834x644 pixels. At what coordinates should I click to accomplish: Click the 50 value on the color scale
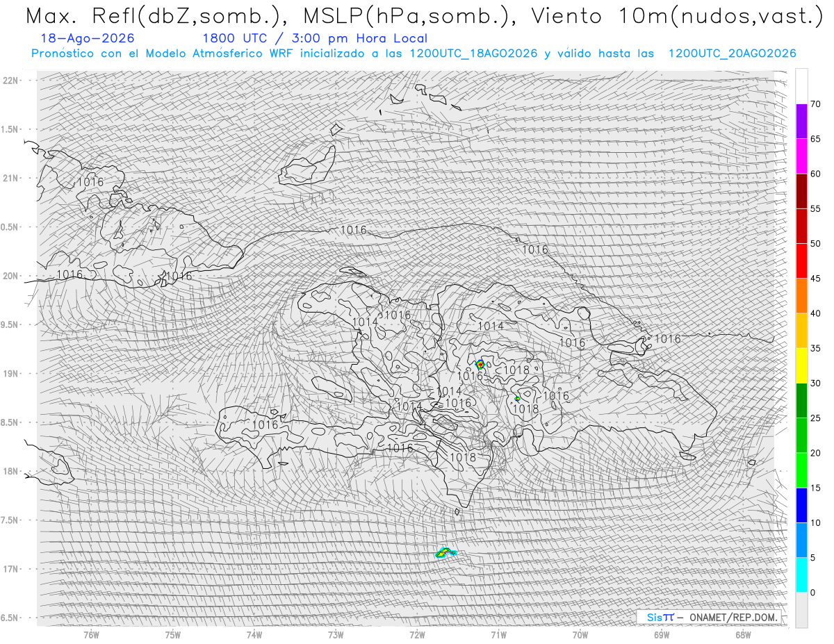[x=815, y=244]
